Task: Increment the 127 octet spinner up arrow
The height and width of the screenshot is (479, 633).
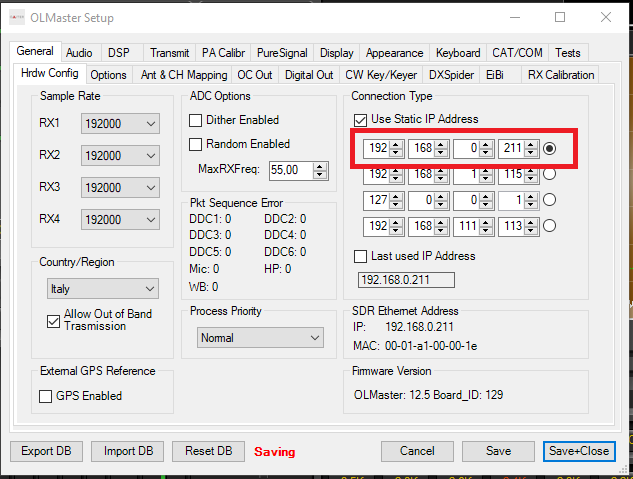Action: (x=396, y=196)
